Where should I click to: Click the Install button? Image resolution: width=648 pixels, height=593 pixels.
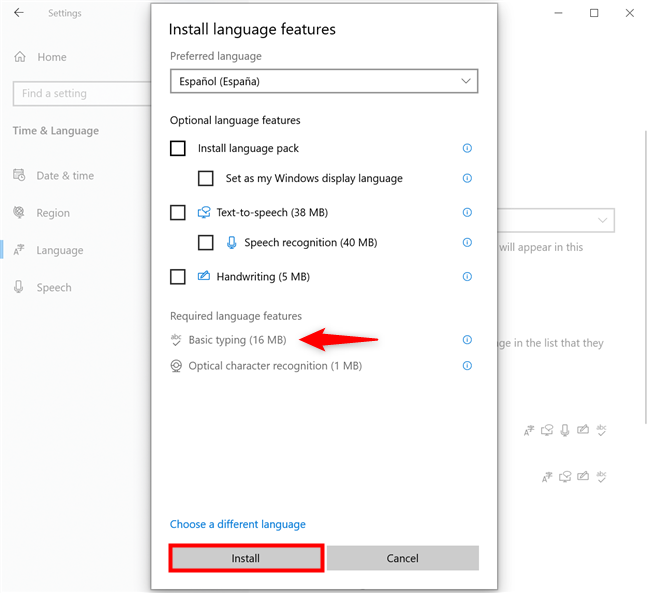246,558
